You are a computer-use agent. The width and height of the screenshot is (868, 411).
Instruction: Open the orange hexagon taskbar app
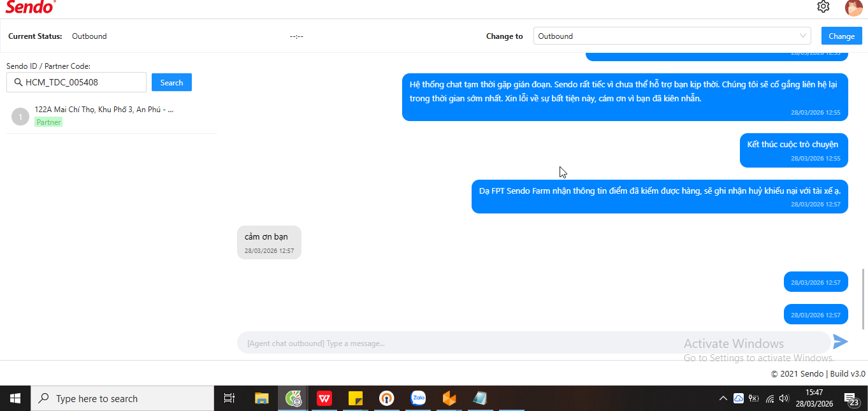tap(449, 398)
